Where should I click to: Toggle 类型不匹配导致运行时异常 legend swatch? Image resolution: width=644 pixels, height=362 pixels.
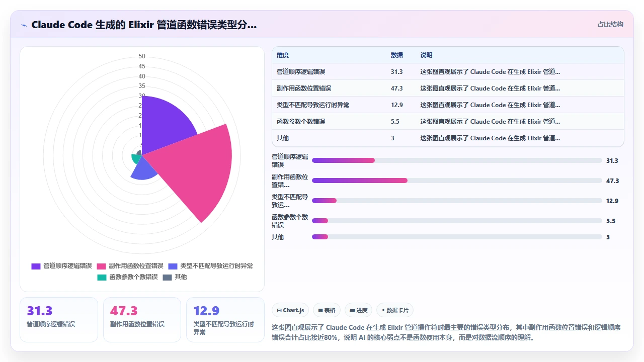pos(173,266)
